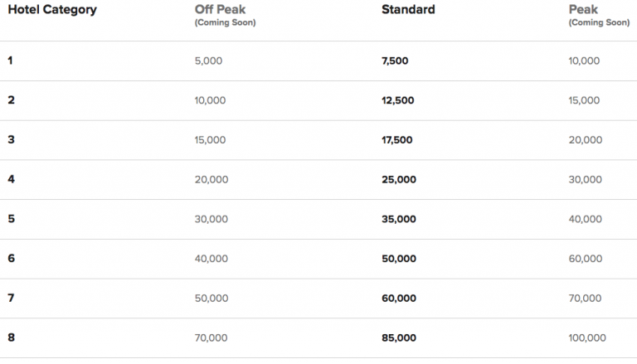Select Off Peak 40,000 points cell
Viewport: 637px width, 364px height.
[211, 259]
